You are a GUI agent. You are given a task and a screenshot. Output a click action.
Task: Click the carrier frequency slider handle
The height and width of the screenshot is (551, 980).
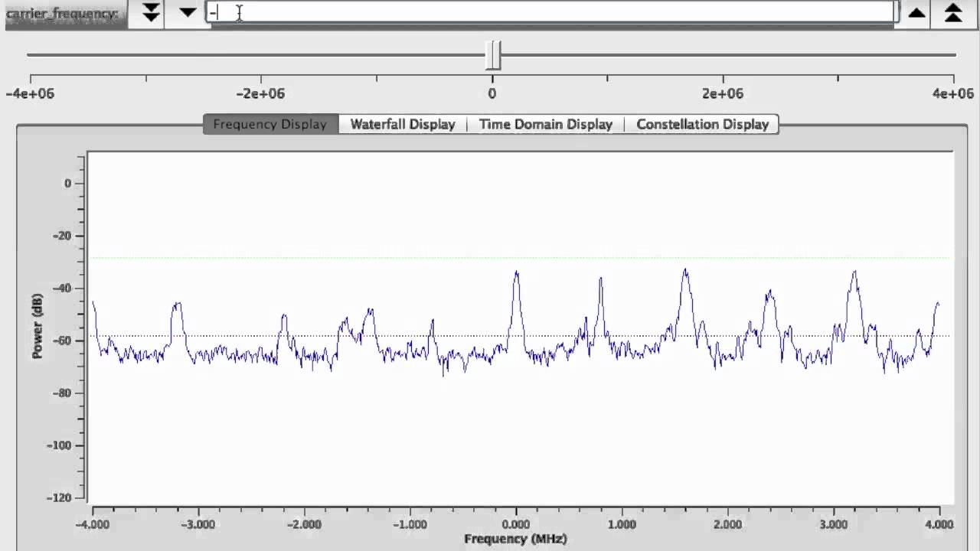coord(494,55)
